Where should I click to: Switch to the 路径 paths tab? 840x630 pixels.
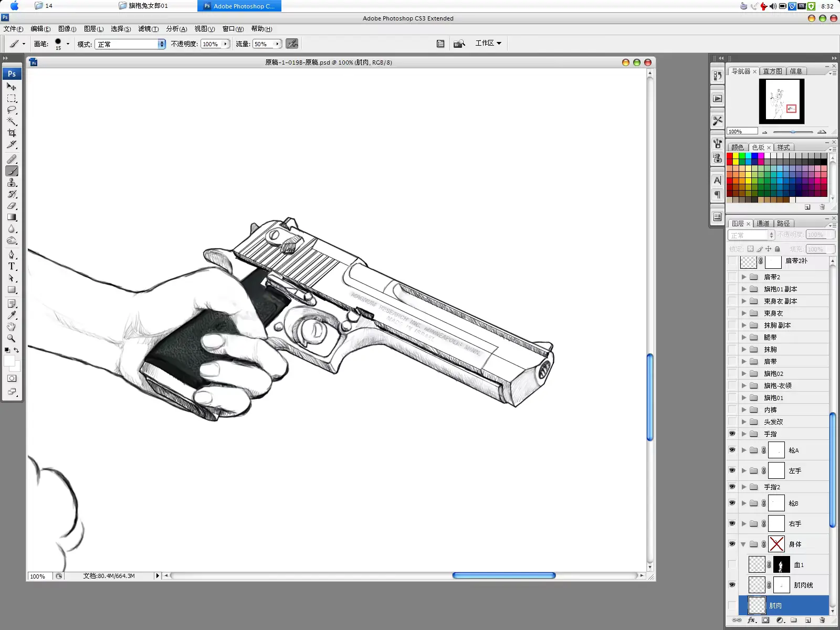(x=783, y=224)
